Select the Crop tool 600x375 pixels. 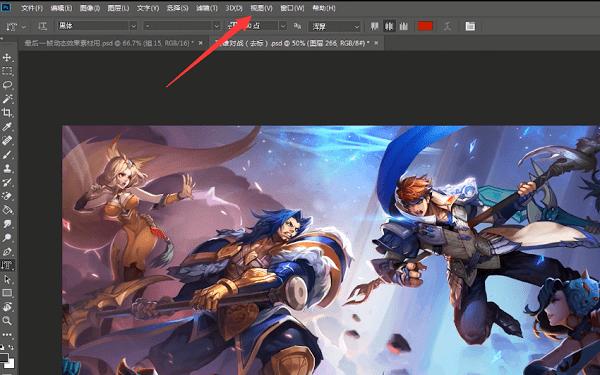pos(7,112)
